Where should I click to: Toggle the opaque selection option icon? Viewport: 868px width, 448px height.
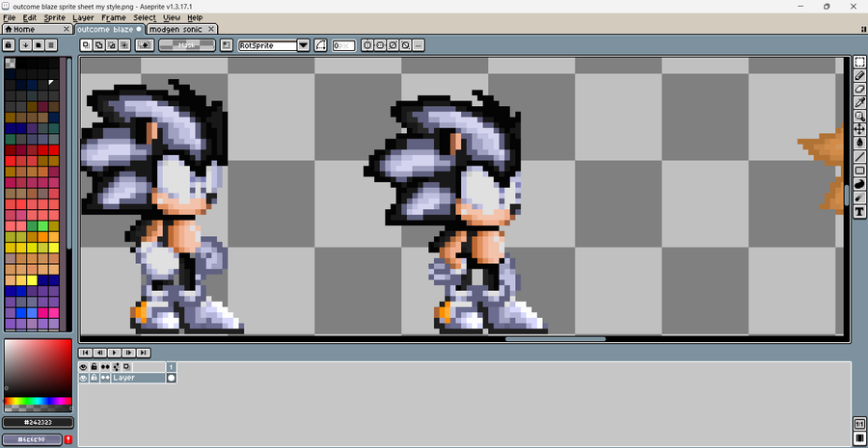145,45
